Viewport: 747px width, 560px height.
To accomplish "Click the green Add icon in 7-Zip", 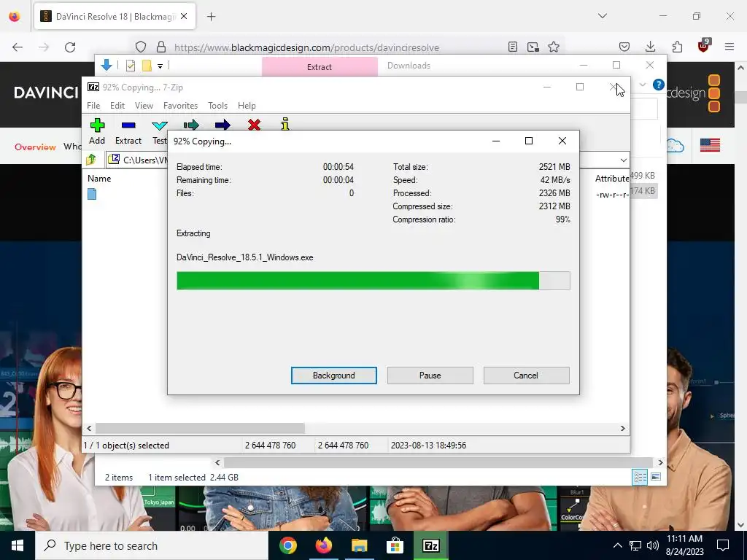I will [97, 125].
